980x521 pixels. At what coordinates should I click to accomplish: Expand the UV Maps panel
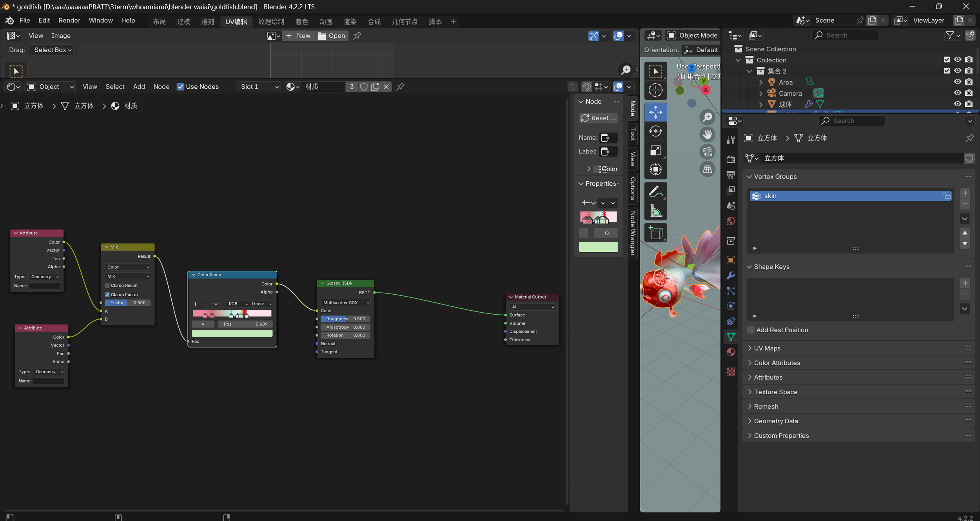[767, 348]
